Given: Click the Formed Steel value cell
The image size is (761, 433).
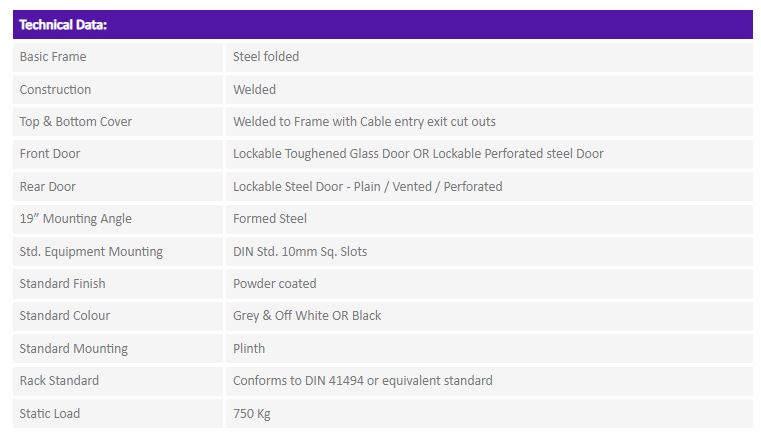Looking at the screenshot, I should click(489, 219).
